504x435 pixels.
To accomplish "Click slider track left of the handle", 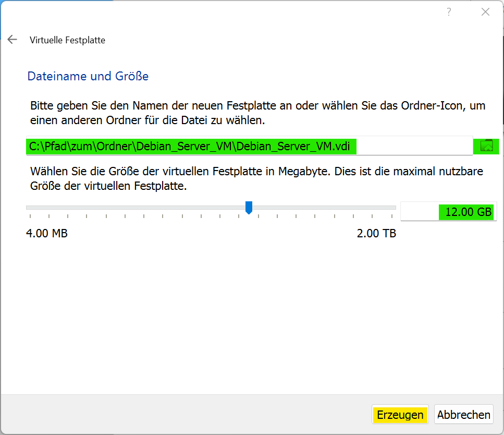I will click(x=135, y=208).
